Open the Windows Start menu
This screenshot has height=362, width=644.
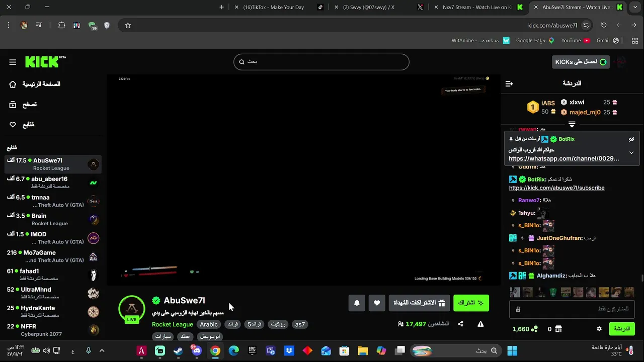tap(512, 350)
